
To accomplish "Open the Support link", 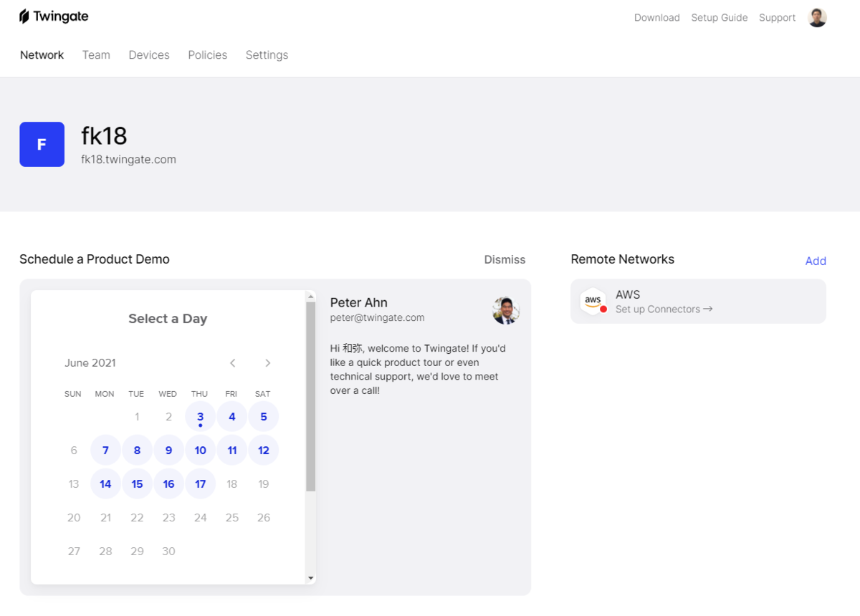I will pos(777,18).
